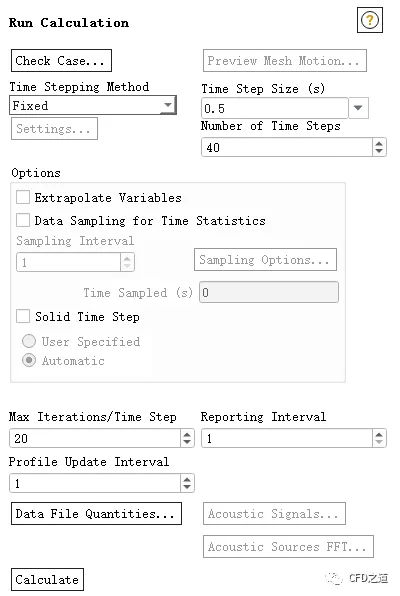Select the Automatic radio button

(x=29, y=360)
